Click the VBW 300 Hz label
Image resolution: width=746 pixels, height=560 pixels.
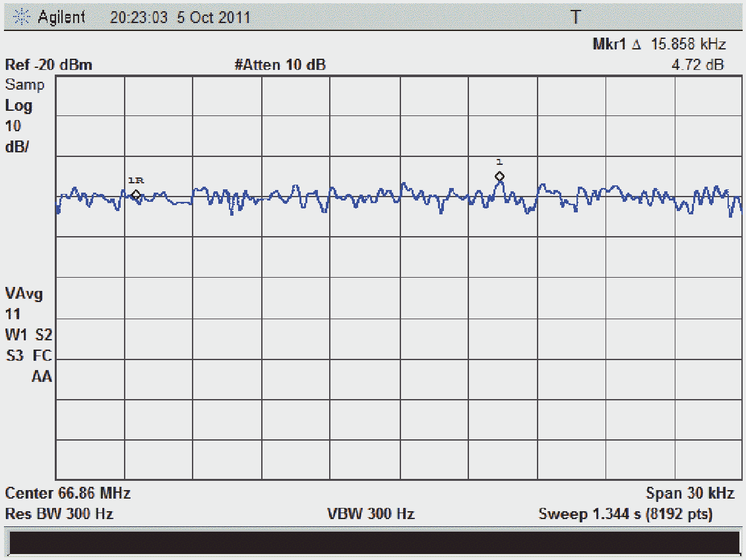pyautogui.click(x=371, y=514)
